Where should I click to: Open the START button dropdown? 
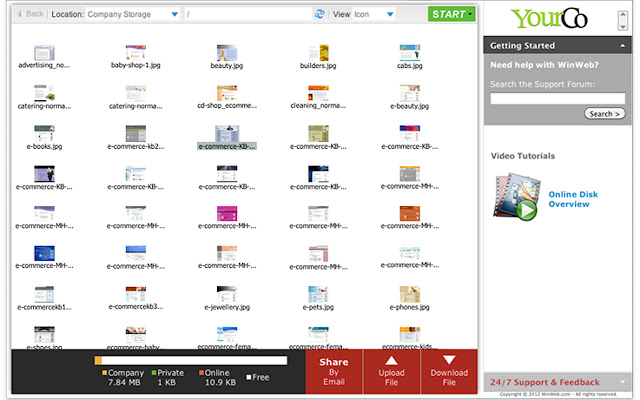tap(451, 14)
